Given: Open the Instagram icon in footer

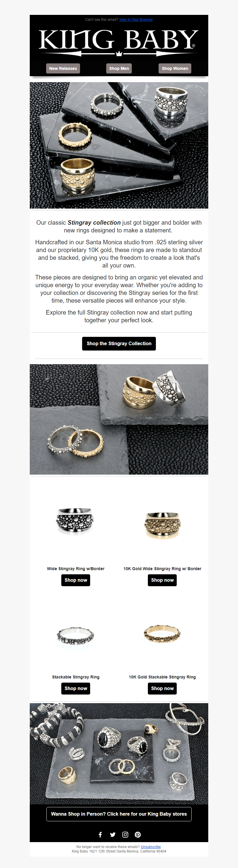Looking at the screenshot, I should tap(125, 834).
